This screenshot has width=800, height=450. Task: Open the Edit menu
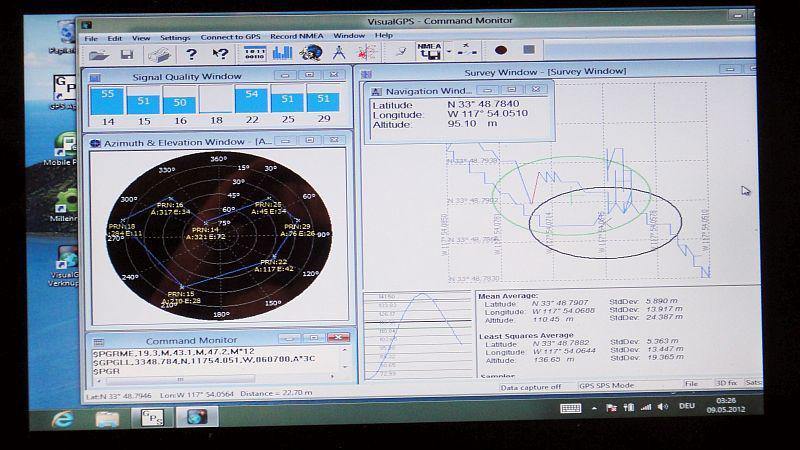(x=115, y=38)
